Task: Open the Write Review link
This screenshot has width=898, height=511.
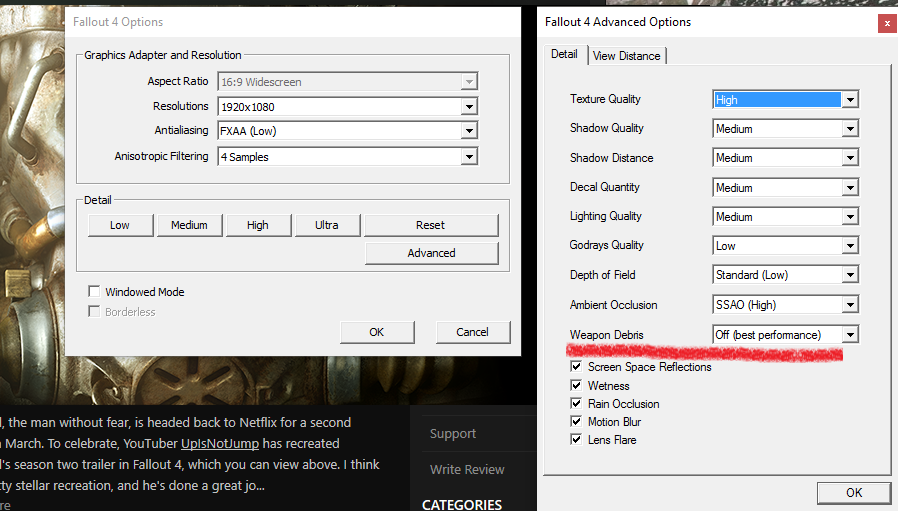Action: point(467,470)
